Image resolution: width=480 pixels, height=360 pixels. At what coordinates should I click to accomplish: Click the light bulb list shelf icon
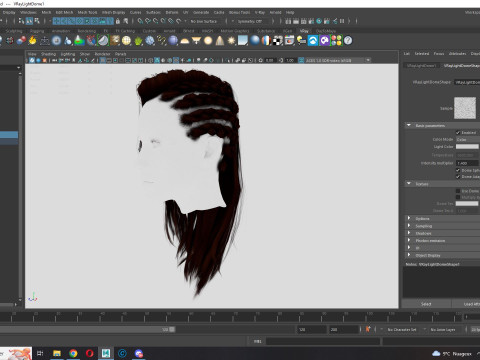(301, 41)
